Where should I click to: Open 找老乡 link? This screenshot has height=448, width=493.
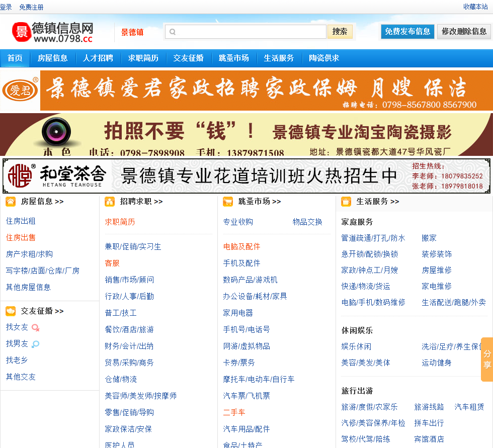pos(17,361)
